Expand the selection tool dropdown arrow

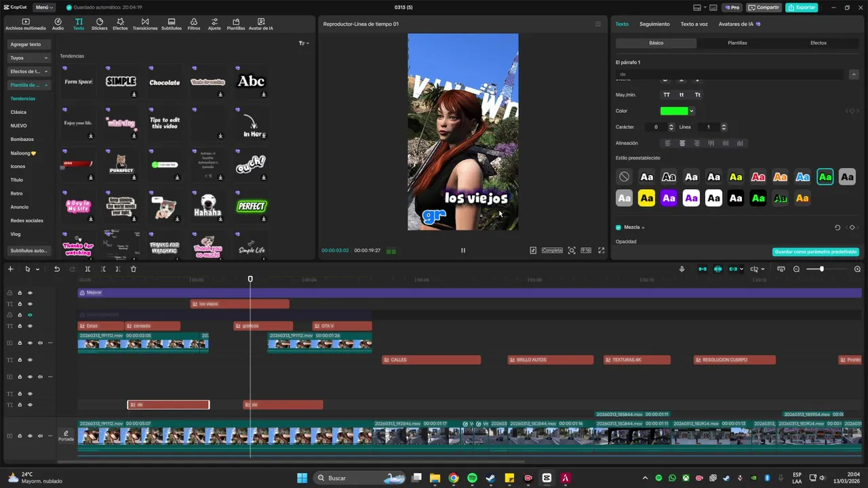pyautogui.click(x=37, y=269)
